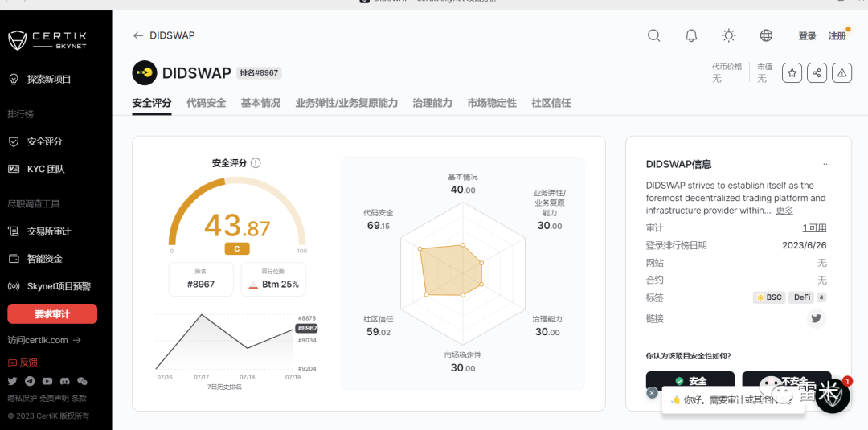Open 安全评分 leaderboard in sidebar

coord(44,141)
